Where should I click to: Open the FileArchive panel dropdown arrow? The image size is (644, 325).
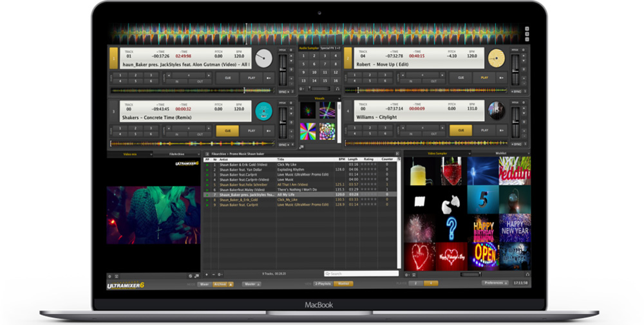199,154
